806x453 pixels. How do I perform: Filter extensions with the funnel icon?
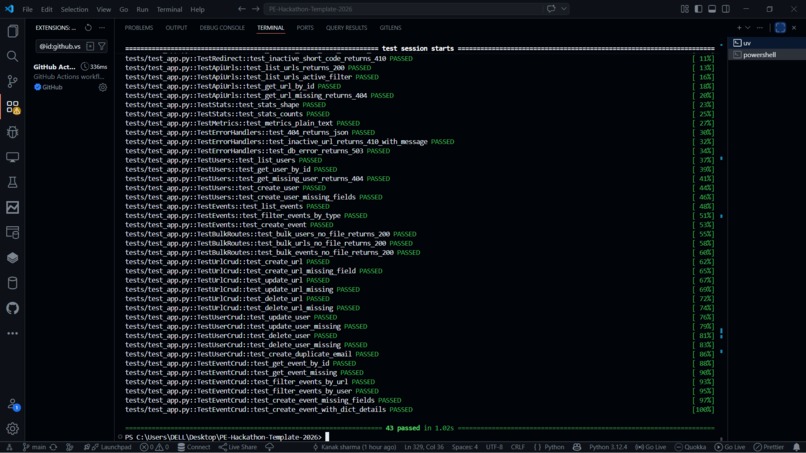pos(102,46)
